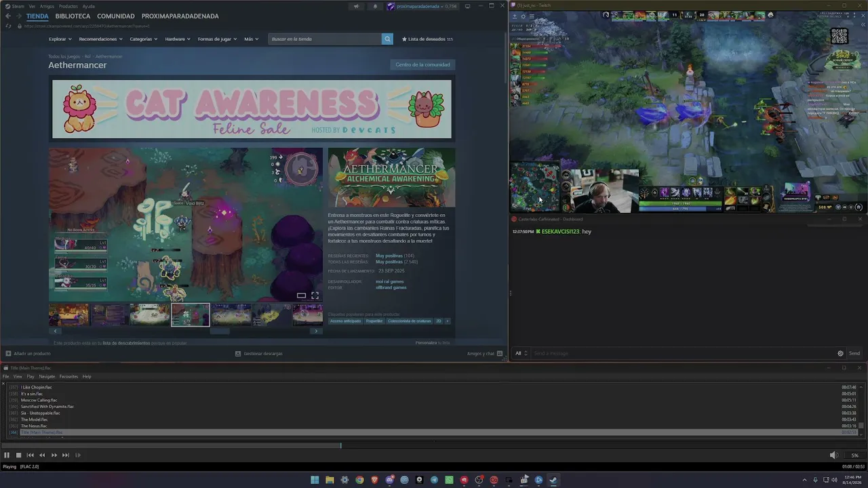
Task: Open the Steam menu
Action: (18, 6)
